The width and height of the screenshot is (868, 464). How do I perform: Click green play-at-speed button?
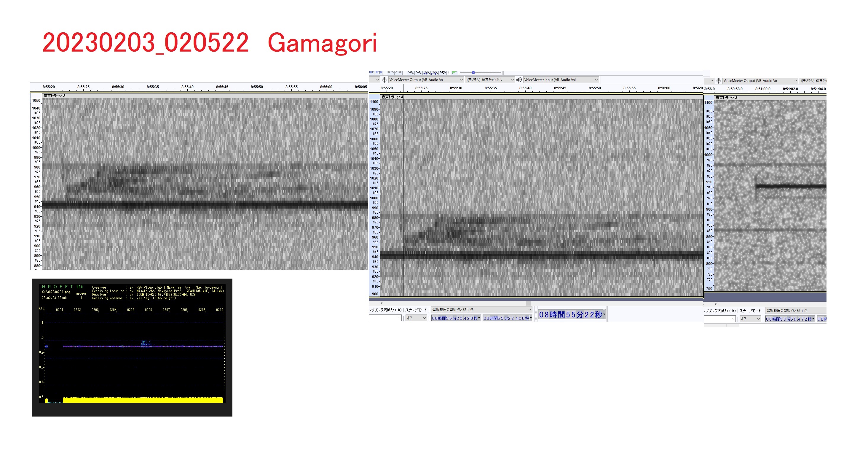coord(454,72)
